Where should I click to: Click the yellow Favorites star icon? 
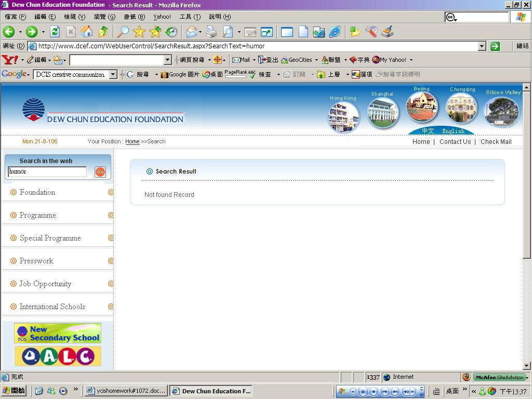[139, 32]
